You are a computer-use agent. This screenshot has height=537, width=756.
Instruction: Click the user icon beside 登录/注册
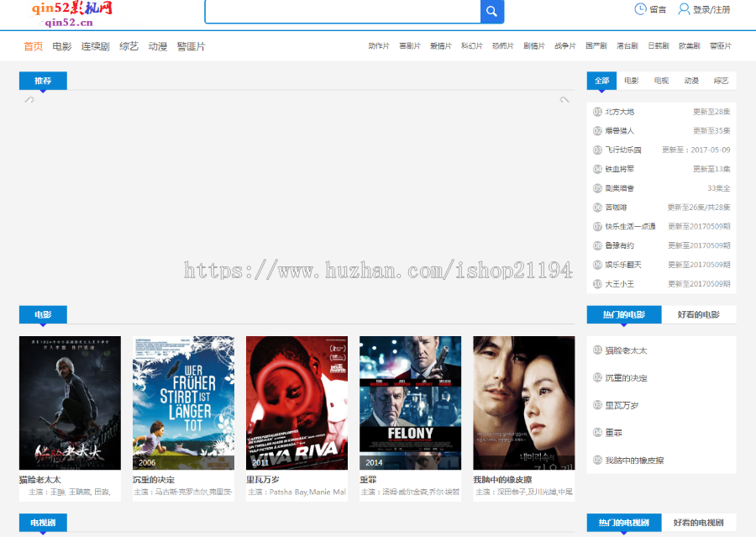684,9
